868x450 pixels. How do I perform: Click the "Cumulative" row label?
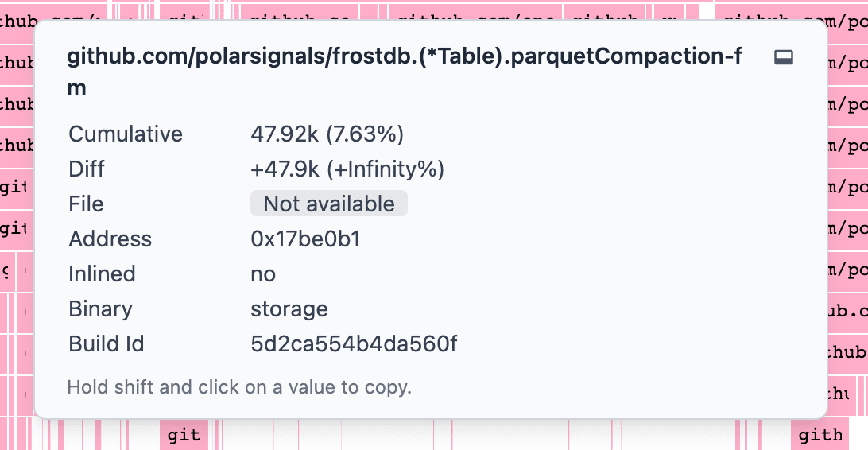point(126,134)
